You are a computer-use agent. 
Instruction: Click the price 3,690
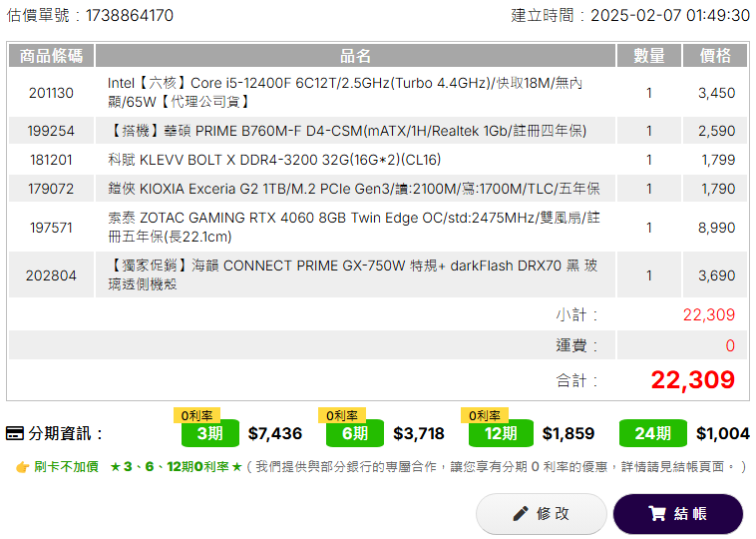tap(716, 275)
